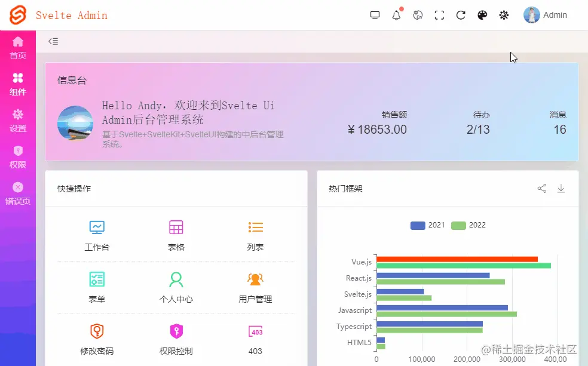Click the Andy profile picture in 信息台
Viewport: 588px width, 366px height.
pyautogui.click(x=75, y=123)
